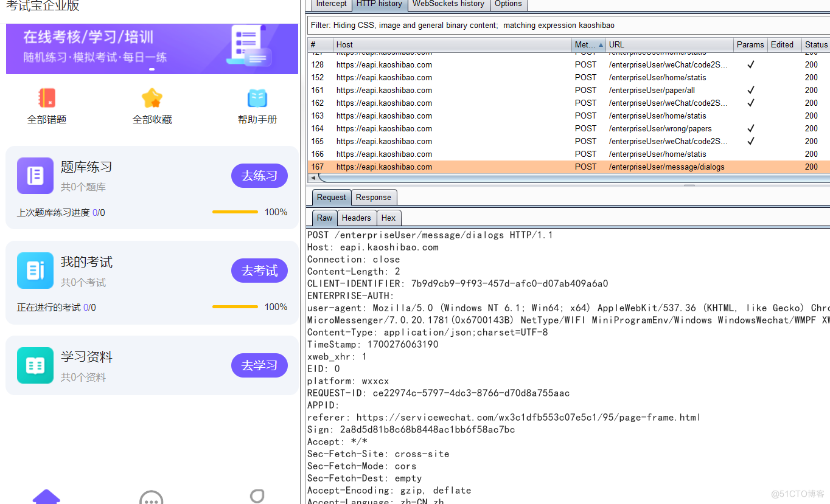Click the POST request line in raw view
This screenshot has height=504, width=830.
(x=430, y=235)
